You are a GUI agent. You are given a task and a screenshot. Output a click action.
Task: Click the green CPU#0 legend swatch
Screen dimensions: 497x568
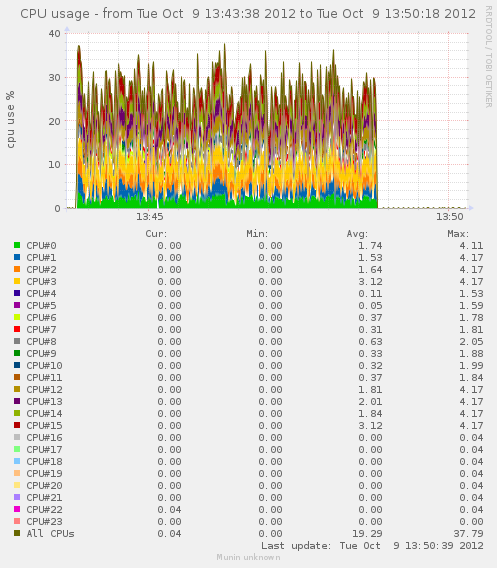point(17,245)
